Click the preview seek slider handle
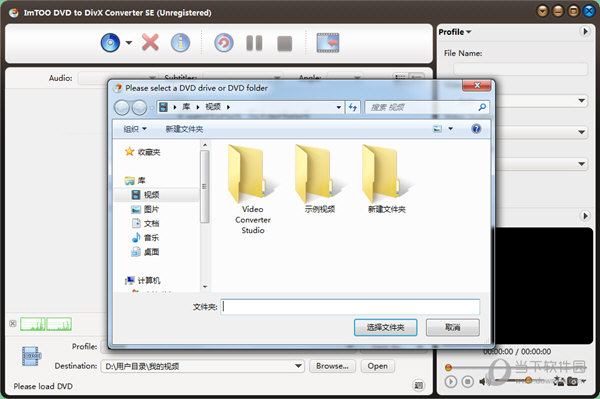The width and height of the screenshot is (600, 399). pyautogui.click(x=448, y=368)
